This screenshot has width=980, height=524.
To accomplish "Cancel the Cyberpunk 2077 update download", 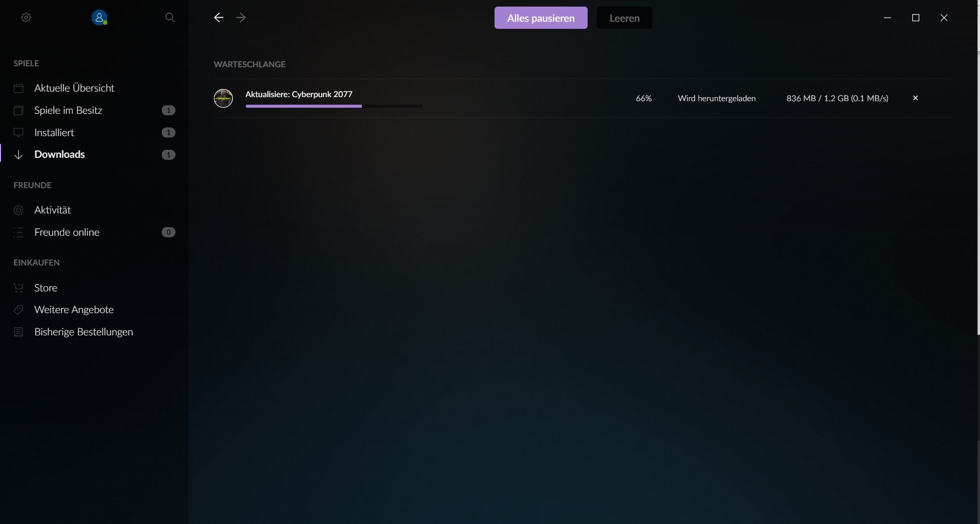I will click(915, 98).
